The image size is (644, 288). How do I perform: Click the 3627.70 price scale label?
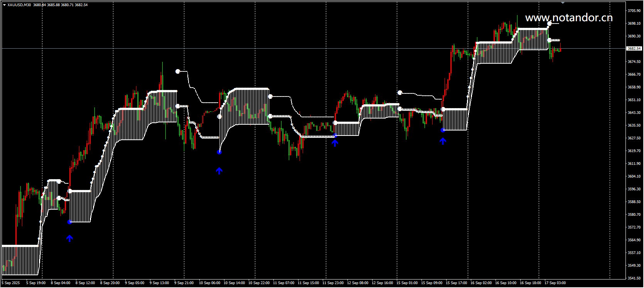point(634,138)
